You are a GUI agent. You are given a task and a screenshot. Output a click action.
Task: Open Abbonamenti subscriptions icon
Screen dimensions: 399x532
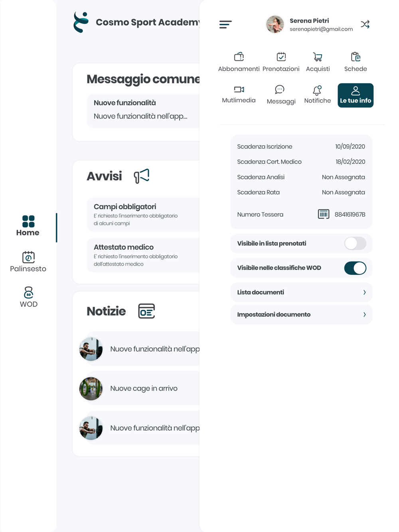pos(239,57)
